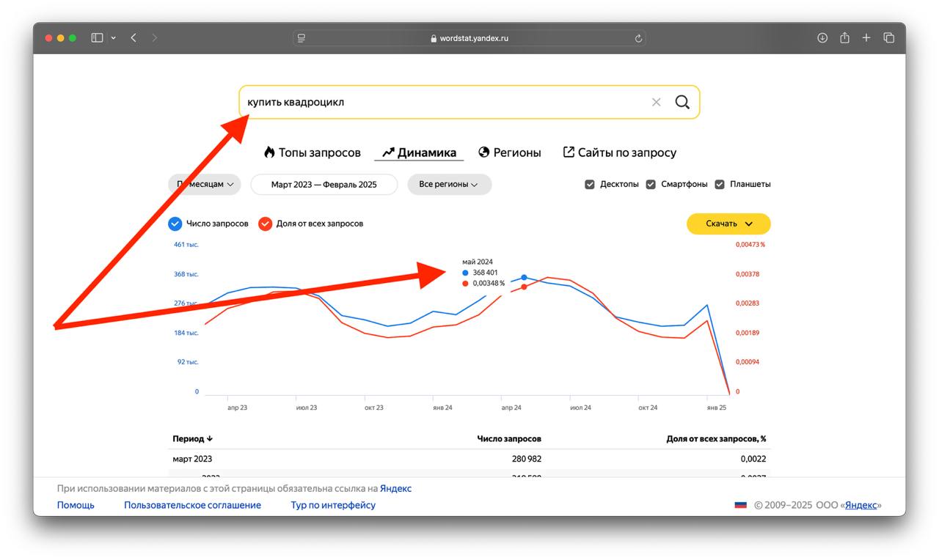
Task: Uncheck the Смартфоны checkbox
Action: [651, 185]
